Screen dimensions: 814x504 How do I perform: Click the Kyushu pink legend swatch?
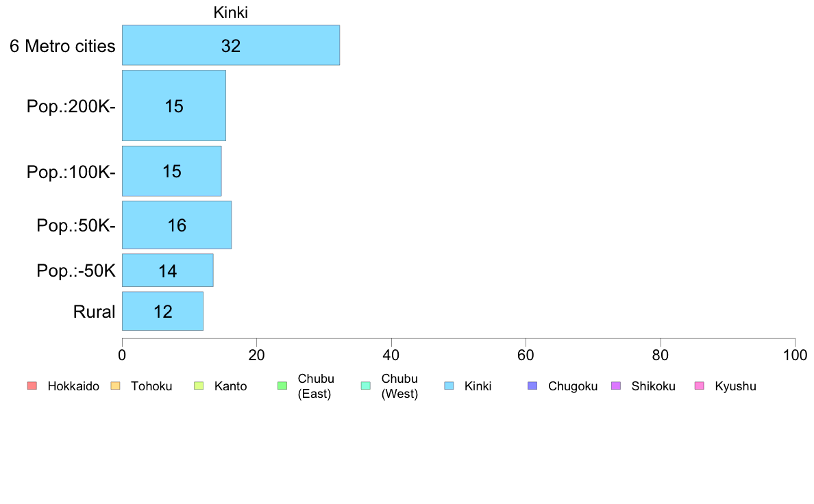[x=700, y=386]
